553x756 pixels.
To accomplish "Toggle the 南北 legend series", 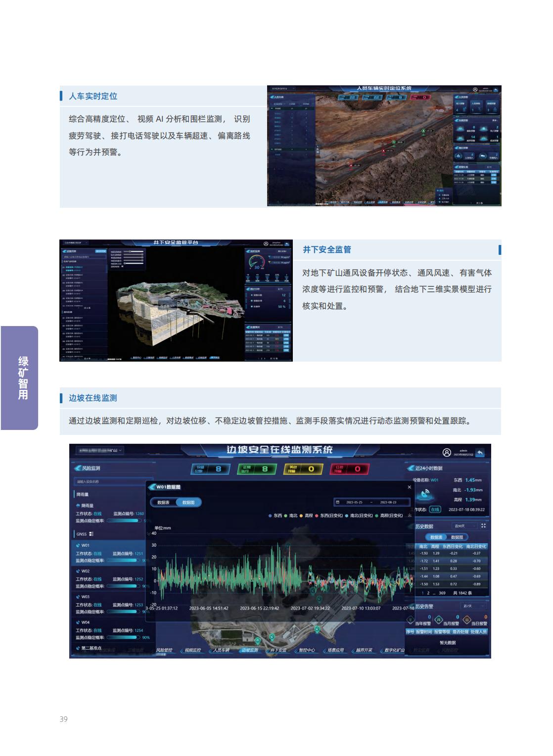I will pos(291,515).
